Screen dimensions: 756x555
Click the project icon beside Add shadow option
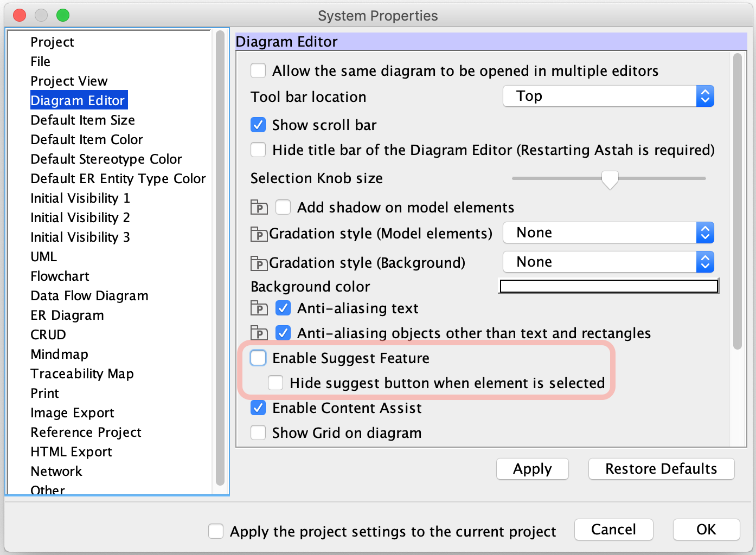click(259, 207)
